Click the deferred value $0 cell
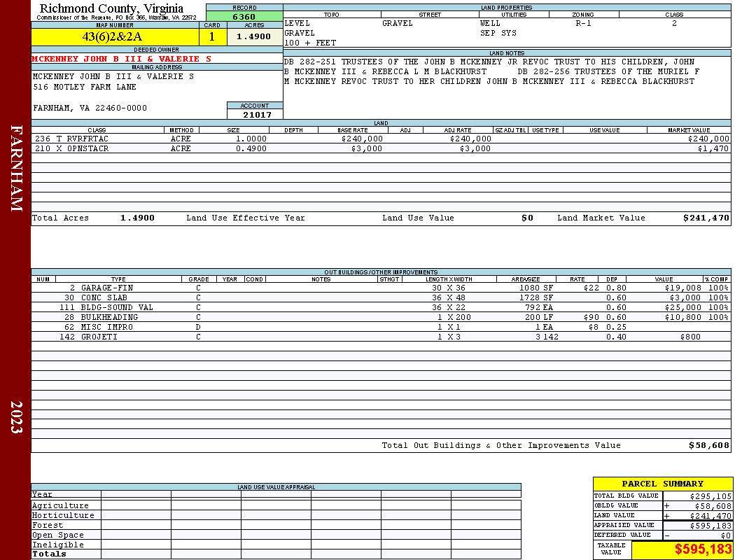This screenshot has height=560, width=735. click(x=726, y=535)
